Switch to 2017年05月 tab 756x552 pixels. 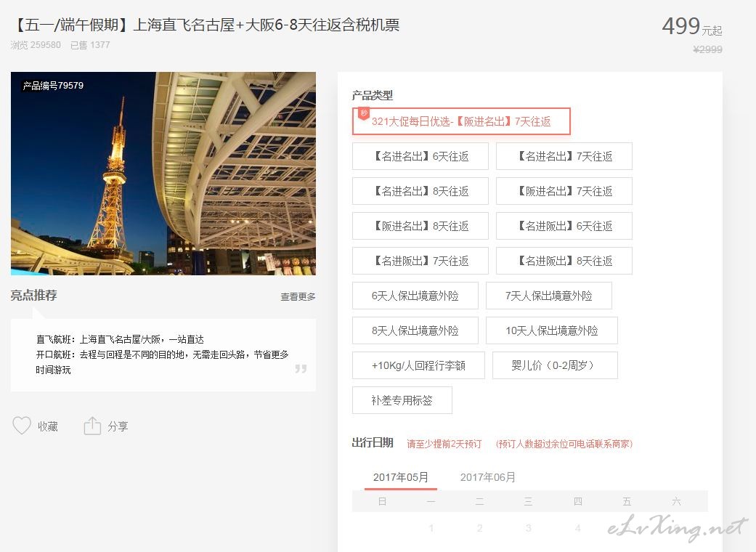pyautogui.click(x=401, y=477)
